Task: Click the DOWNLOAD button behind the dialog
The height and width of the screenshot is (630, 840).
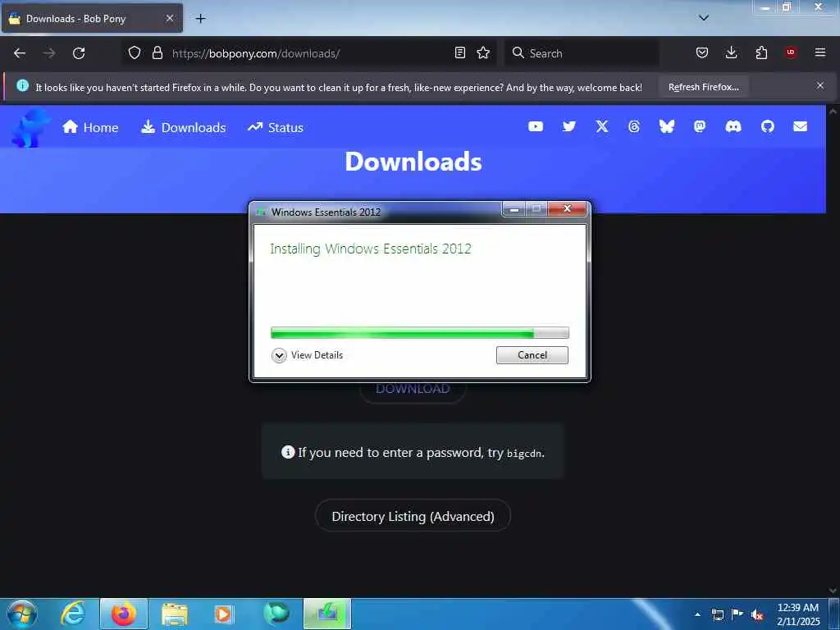Action: [x=413, y=392]
